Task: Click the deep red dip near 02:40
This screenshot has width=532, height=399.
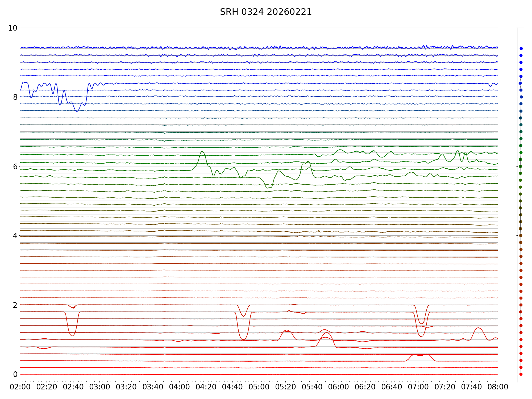Action: [72, 336]
